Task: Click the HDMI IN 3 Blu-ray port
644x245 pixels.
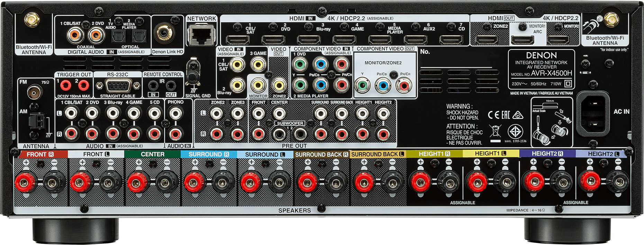Action: 309,40
